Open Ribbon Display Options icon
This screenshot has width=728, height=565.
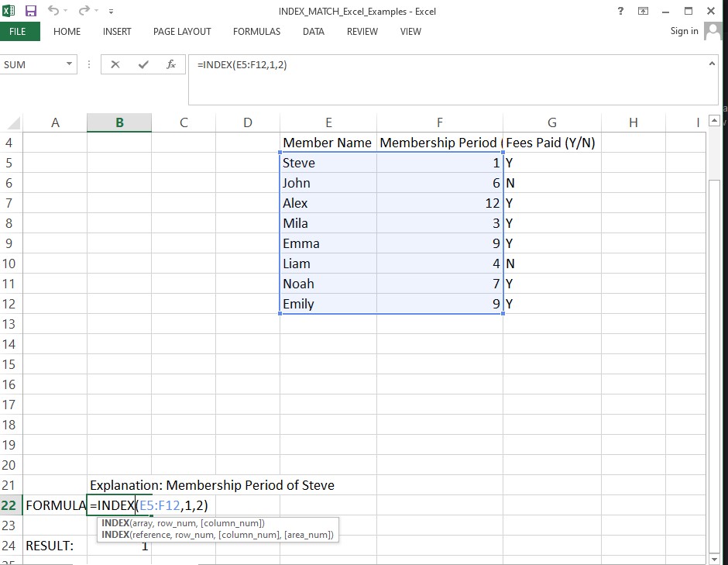tap(643, 11)
